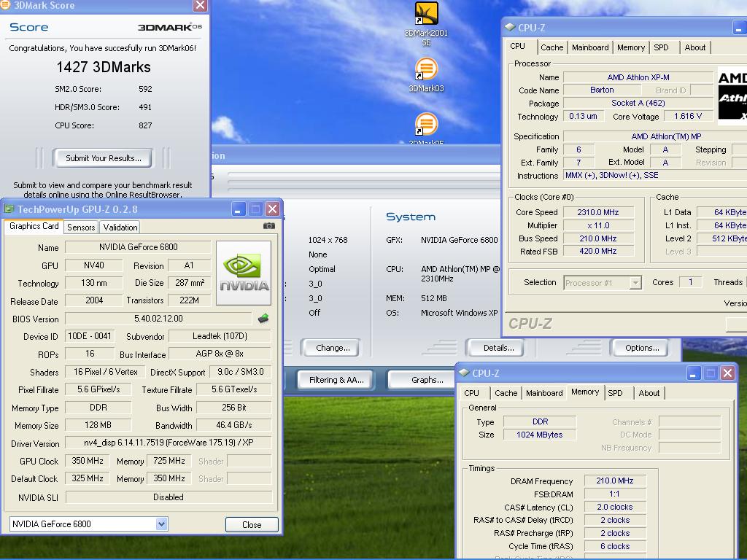Click the BIOS save chip icon in GPU-Z
Image resolution: width=747 pixels, height=560 pixels.
[x=263, y=319]
